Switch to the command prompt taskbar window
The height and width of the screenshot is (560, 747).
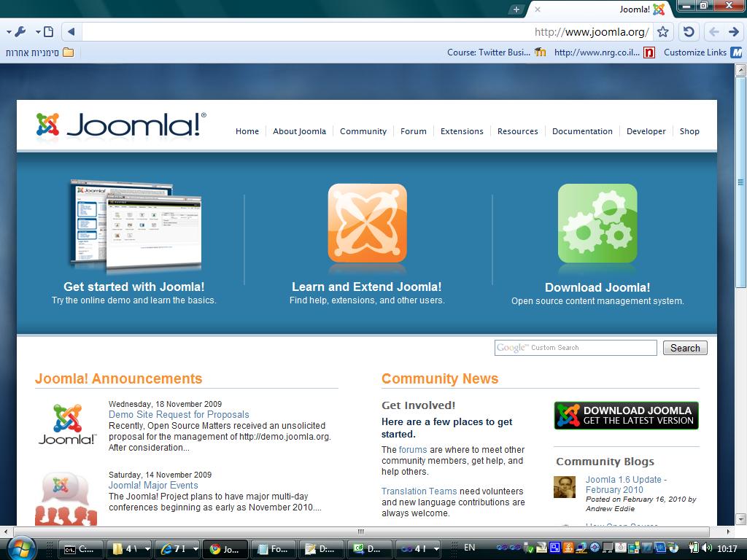coord(80,549)
